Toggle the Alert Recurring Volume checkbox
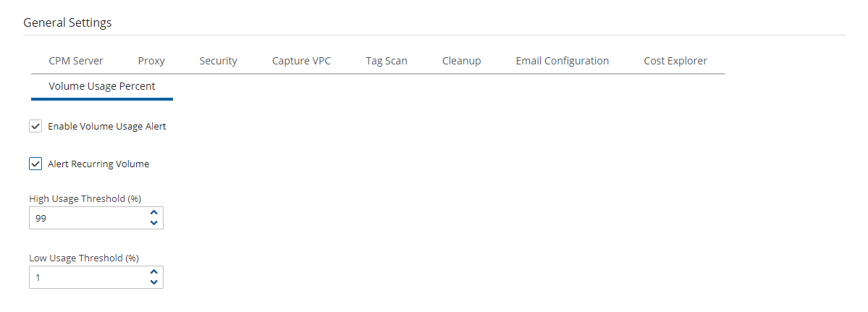 (x=35, y=164)
